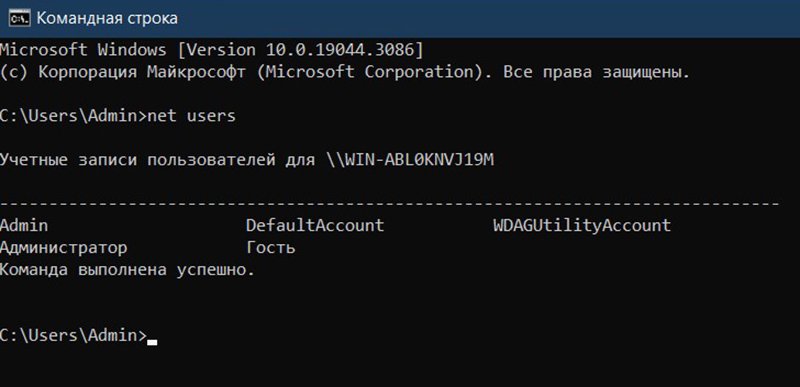Click the DefaultAccount entry
Viewport: 800px width, 387px height.
tap(315, 225)
